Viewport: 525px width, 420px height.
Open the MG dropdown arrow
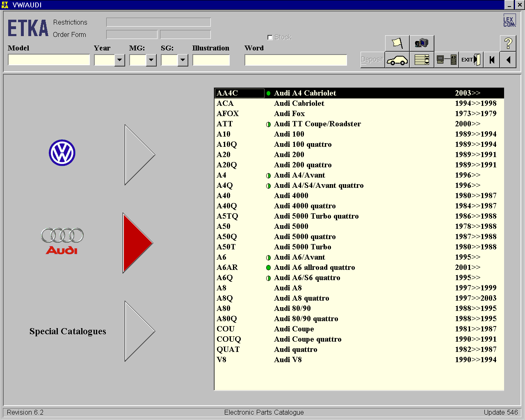tap(151, 60)
